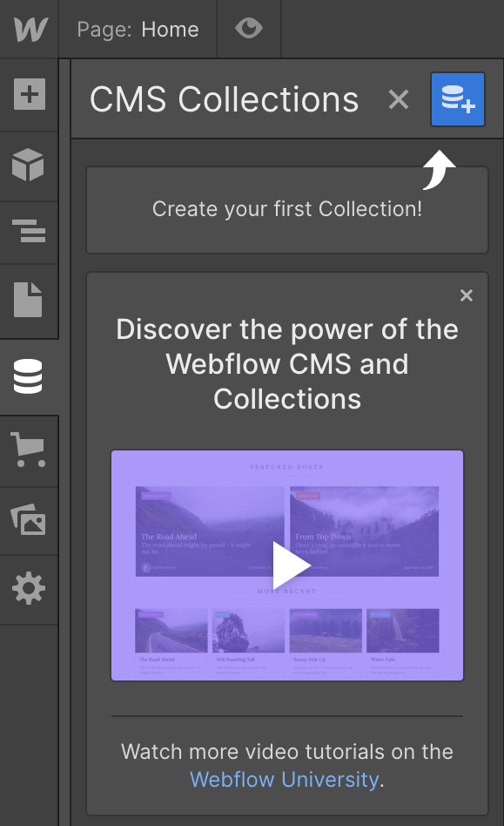Close the CMS Collections panel
Image resolution: width=504 pixels, height=826 pixels.
399,99
